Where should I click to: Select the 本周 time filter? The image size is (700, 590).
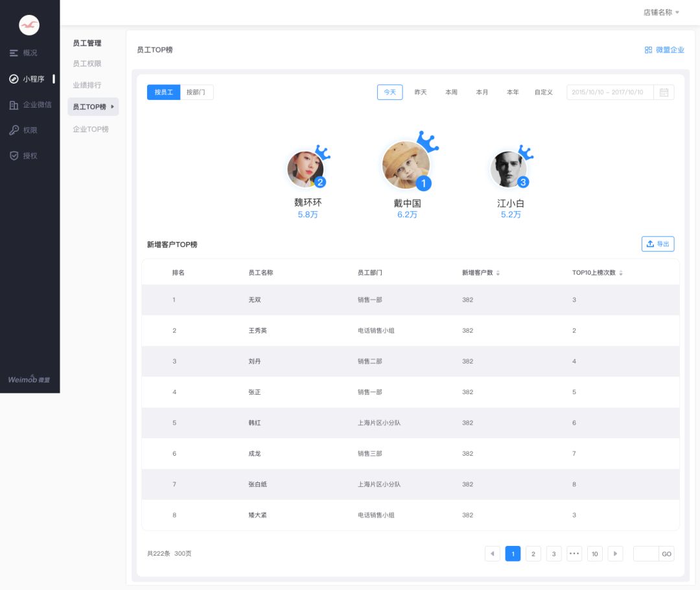click(x=451, y=92)
